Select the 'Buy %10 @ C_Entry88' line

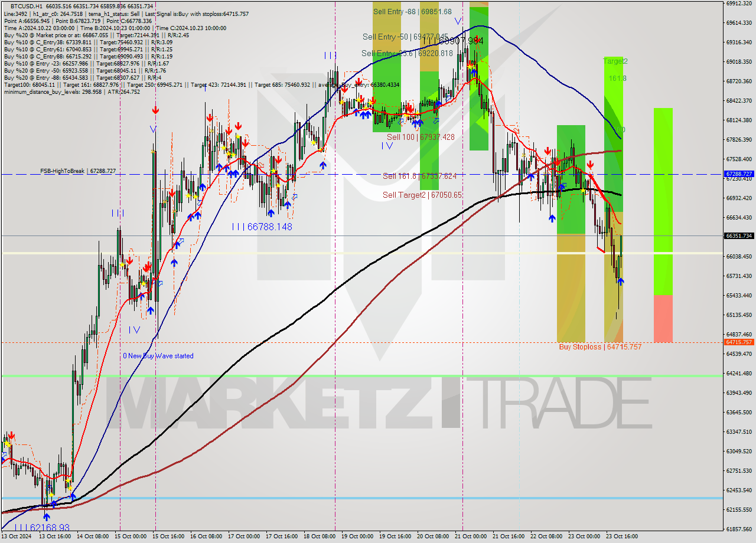point(88,56)
